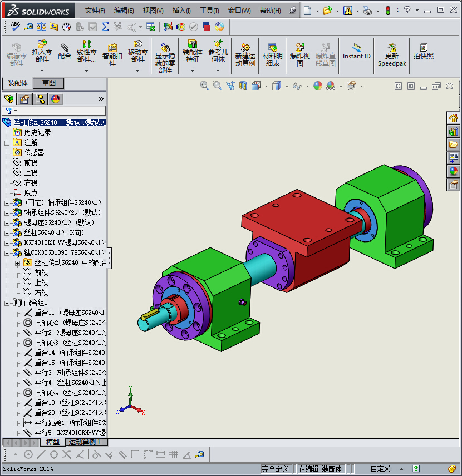
Task: Open the 工具(T) menu
Action: 209,11
